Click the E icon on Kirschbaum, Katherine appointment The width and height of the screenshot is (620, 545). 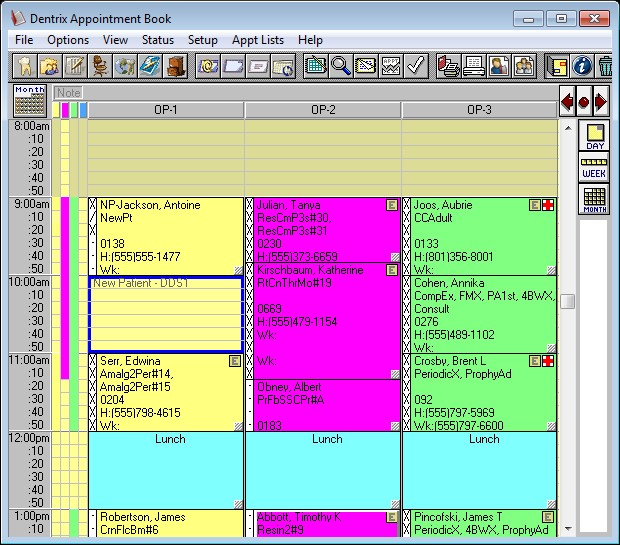[392, 270]
